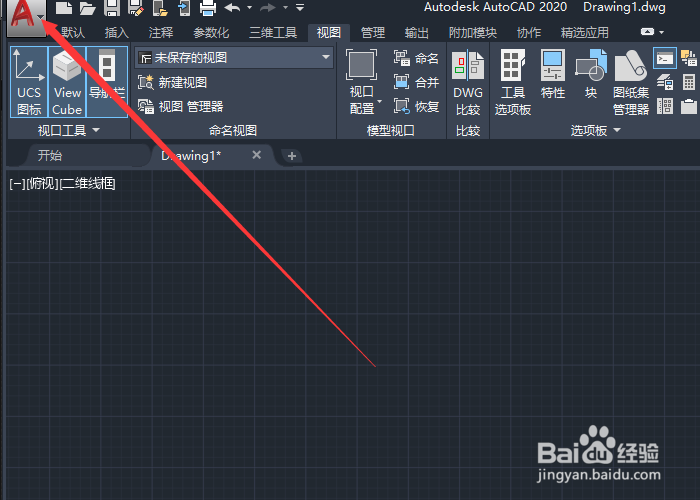The image size is (700, 500).
Task: Click the [俯视] view controls label
Action: click(x=42, y=183)
